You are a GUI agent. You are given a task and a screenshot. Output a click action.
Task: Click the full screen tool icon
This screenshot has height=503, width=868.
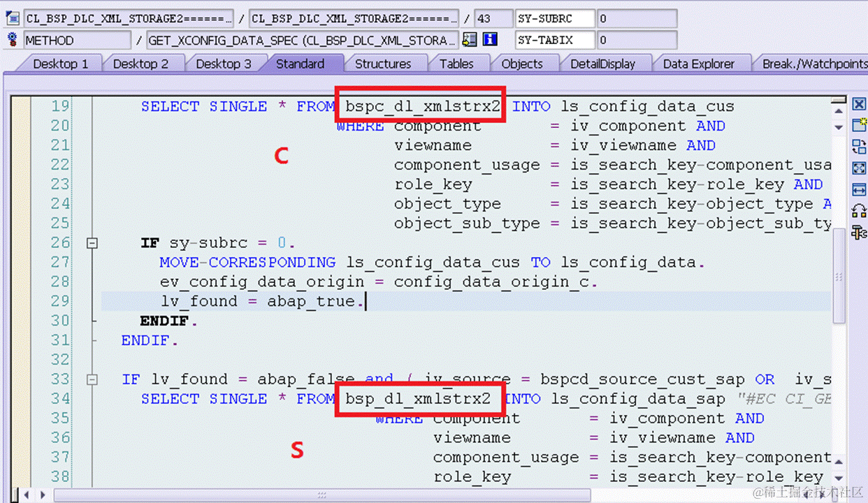pyautogui.click(x=859, y=168)
